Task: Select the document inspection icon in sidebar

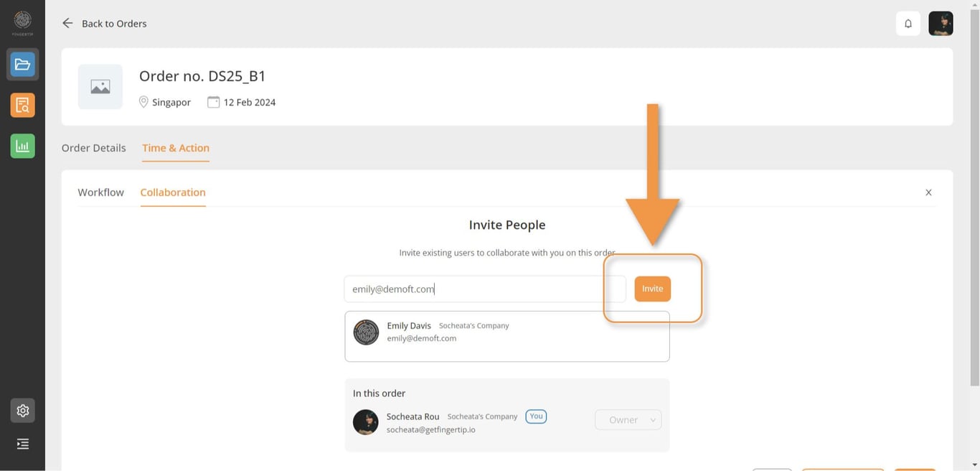Action: click(x=22, y=104)
